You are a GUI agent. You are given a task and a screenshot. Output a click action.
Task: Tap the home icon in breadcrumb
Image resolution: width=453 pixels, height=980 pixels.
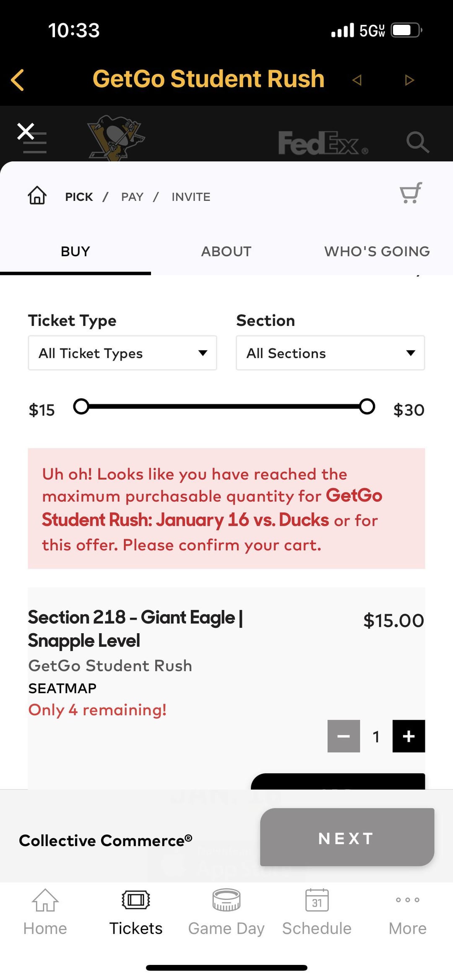coord(37,195)
